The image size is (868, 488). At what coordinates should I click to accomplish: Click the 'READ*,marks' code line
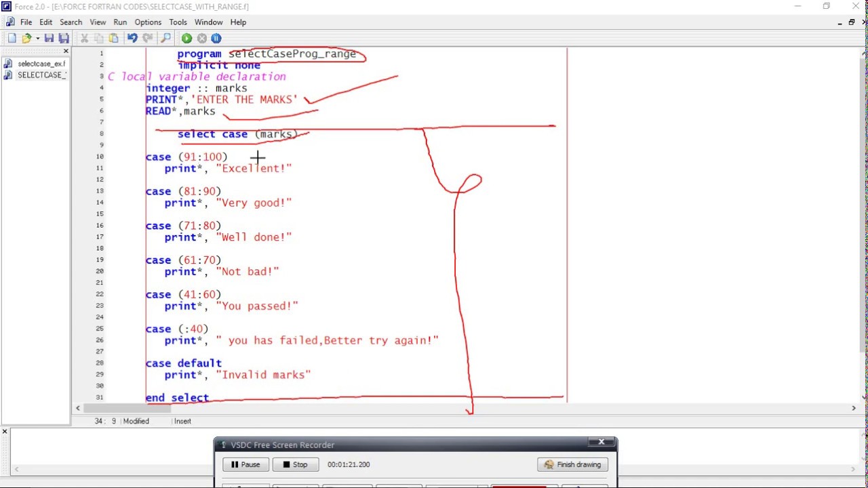[180, 111]
